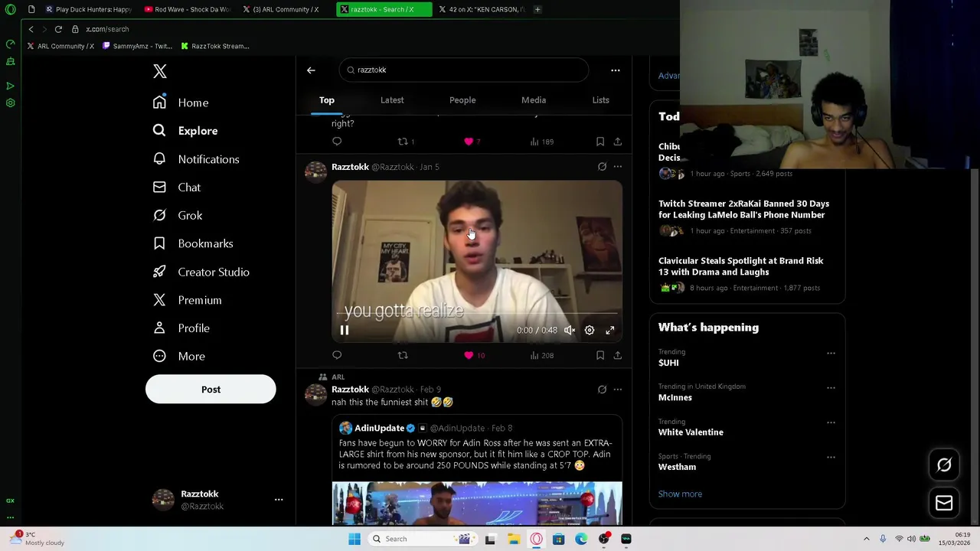The image size is (980, 551).
Task: Open more options on Feb 9 post
Action: 618,390
